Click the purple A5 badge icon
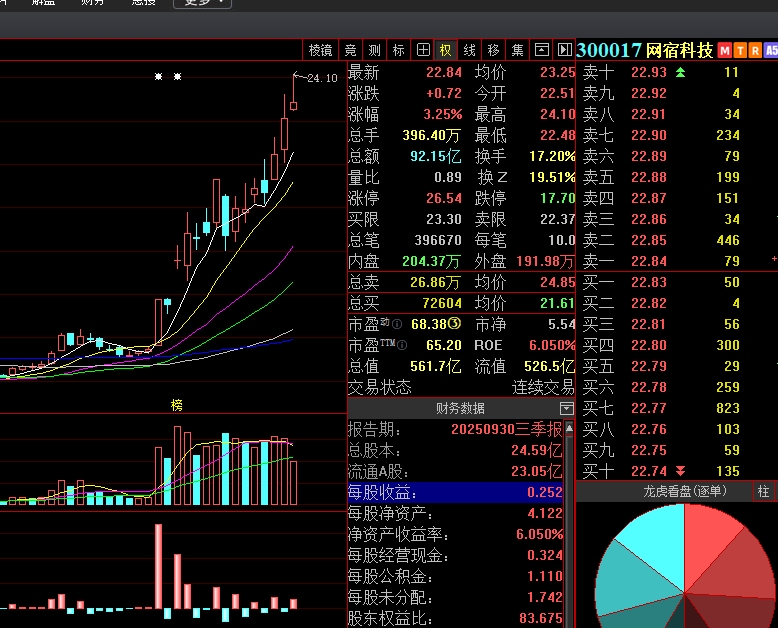This screenshot has width=778, height=628. click(771, 51)
